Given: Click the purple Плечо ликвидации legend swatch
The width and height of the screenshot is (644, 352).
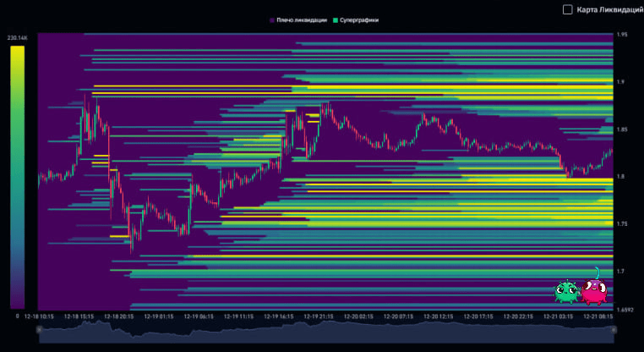Looking at the screenshot, I should 270,19.
